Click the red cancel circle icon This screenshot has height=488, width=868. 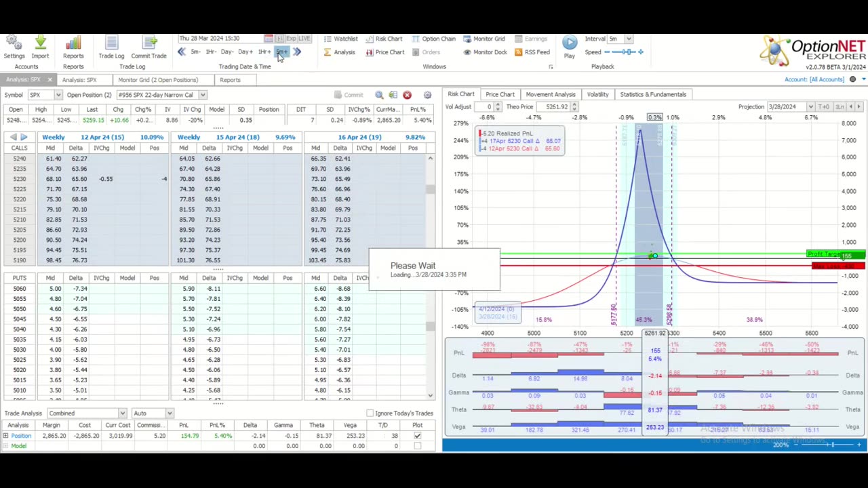[407, 95]
